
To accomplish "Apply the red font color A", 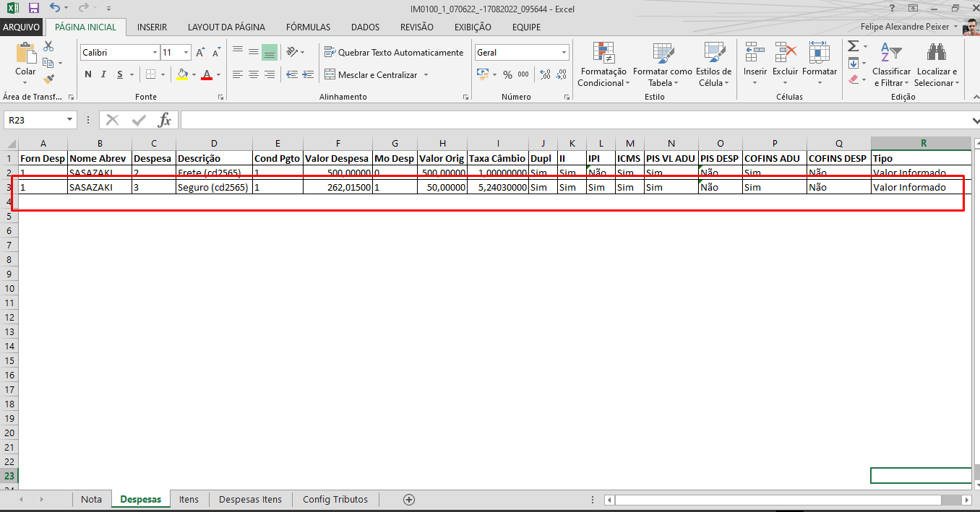I will pyautogui.click(x=207, y=74).
